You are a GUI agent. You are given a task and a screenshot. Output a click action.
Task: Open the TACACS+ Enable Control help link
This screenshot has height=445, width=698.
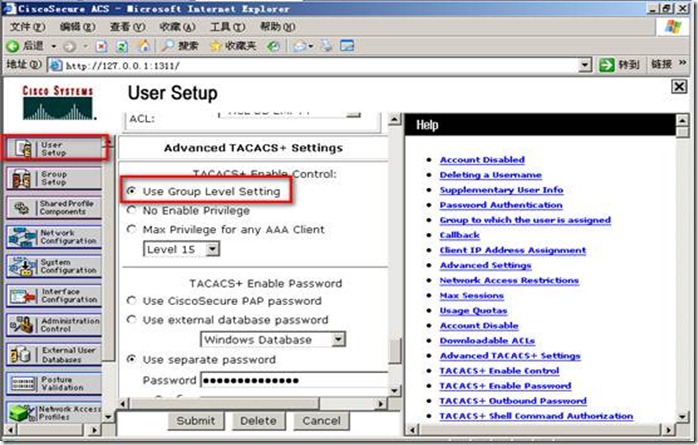click(499, 371)
